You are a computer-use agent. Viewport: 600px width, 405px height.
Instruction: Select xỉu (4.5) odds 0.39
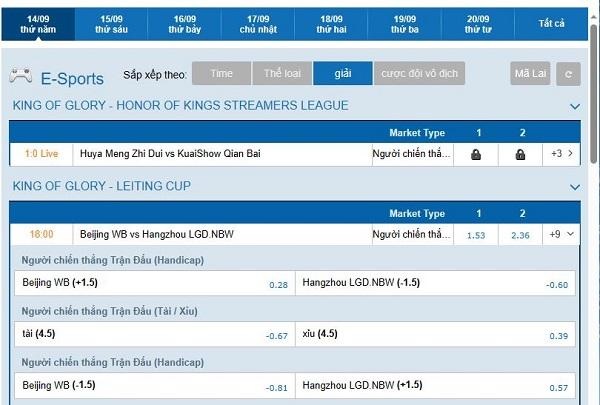437,333
